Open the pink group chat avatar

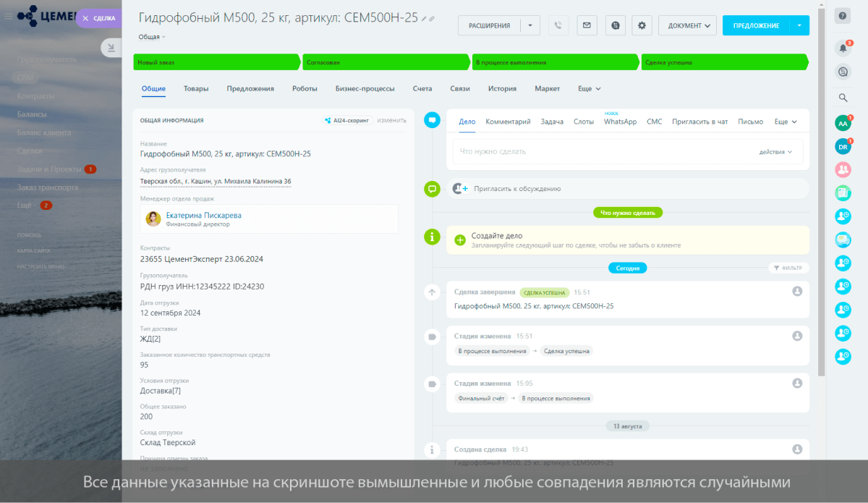843,170
